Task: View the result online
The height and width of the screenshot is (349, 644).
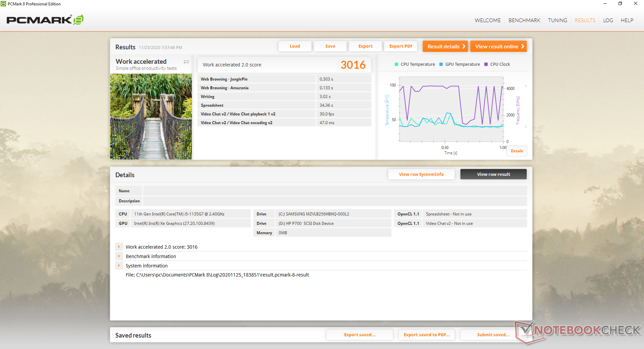Action: click(x=498, y=46)
